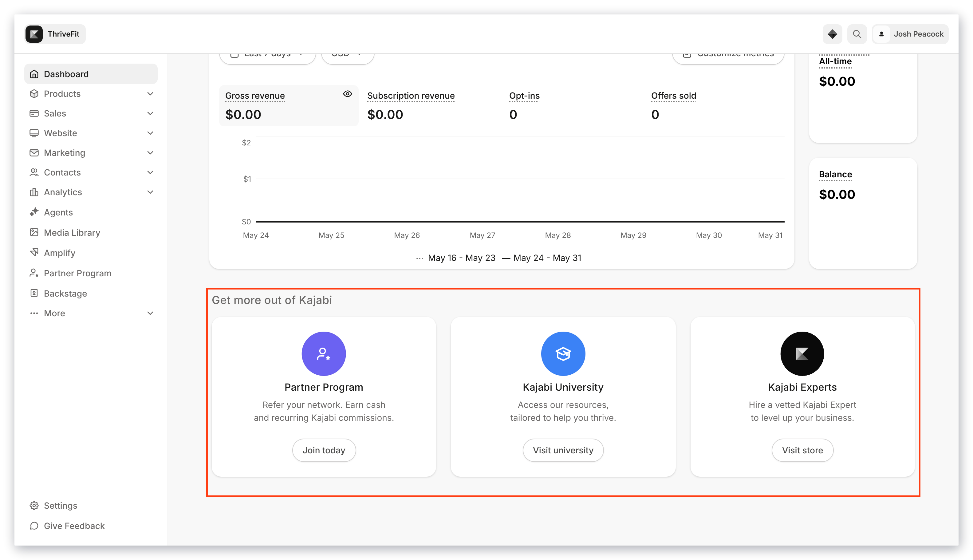Image resolution: width=973 pixels, height=560 pixels.
Task: Toggle the eye icon on Gross revenue
Action: coord(347,94)
